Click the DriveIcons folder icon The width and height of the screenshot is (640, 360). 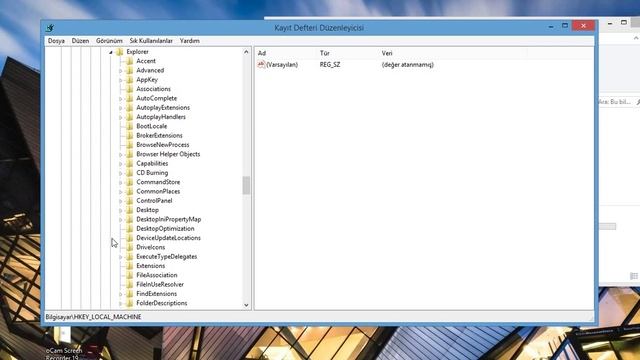pyautogui.click(x=129, y=247)
